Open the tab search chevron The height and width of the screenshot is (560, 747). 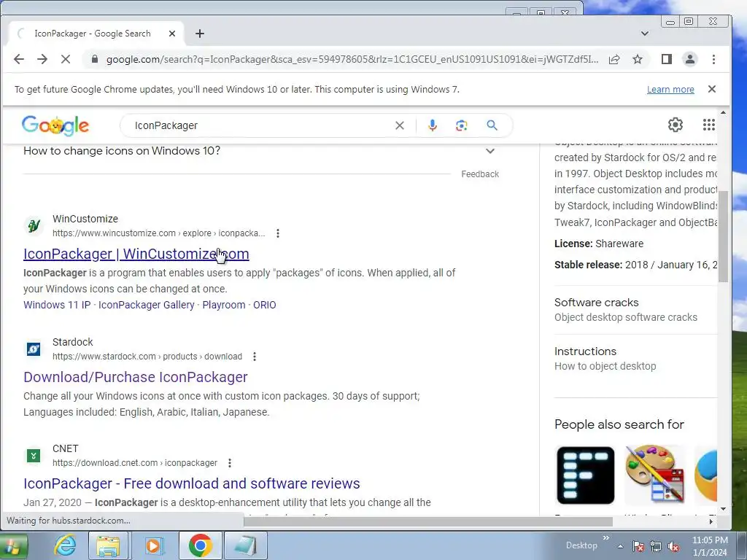pyautogui.click(x=645, y=34)
